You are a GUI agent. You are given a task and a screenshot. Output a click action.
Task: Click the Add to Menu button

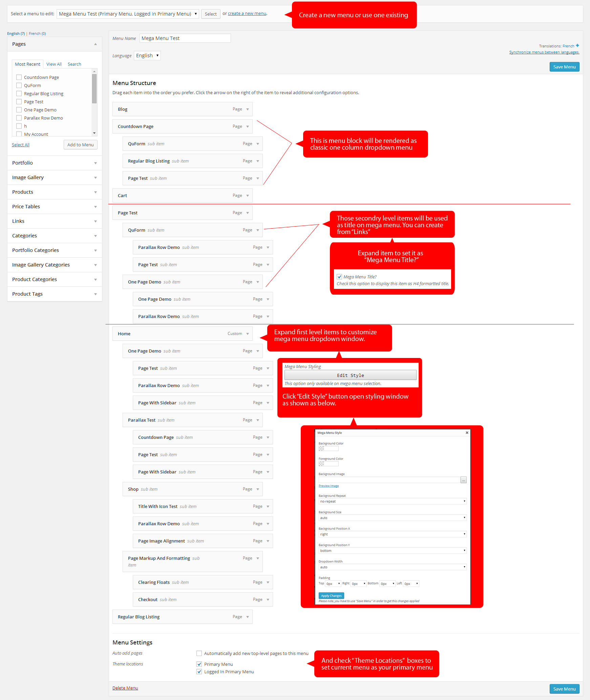click(80, 145)
